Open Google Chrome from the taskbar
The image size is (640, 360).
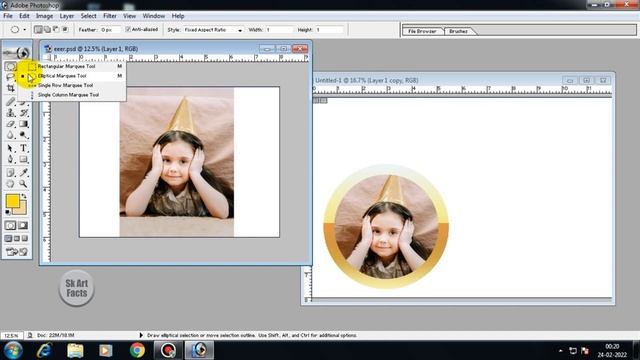coord(137,350)
